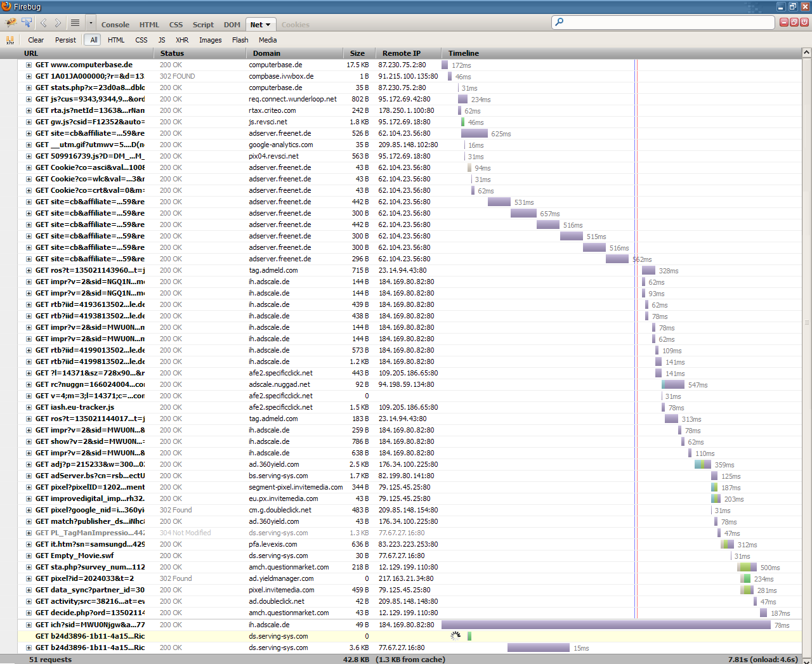Clear the Net request list
Screen dimensions: 812x664
pyautogui.click(x=36, y=40)
